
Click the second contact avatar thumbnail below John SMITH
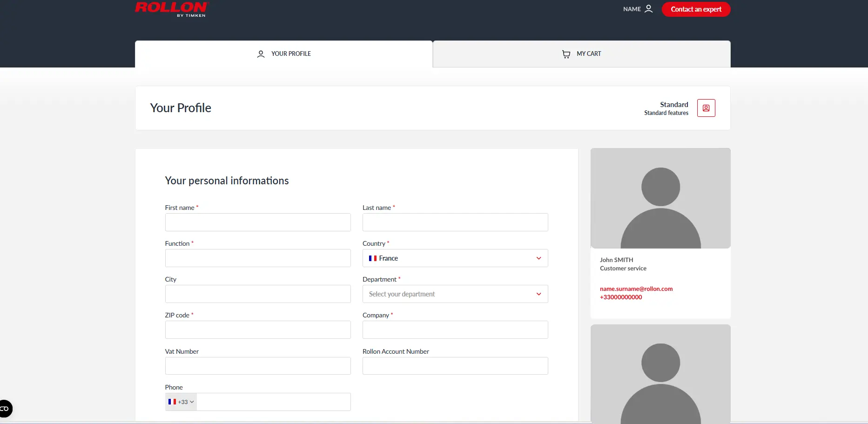click(660, 374)
